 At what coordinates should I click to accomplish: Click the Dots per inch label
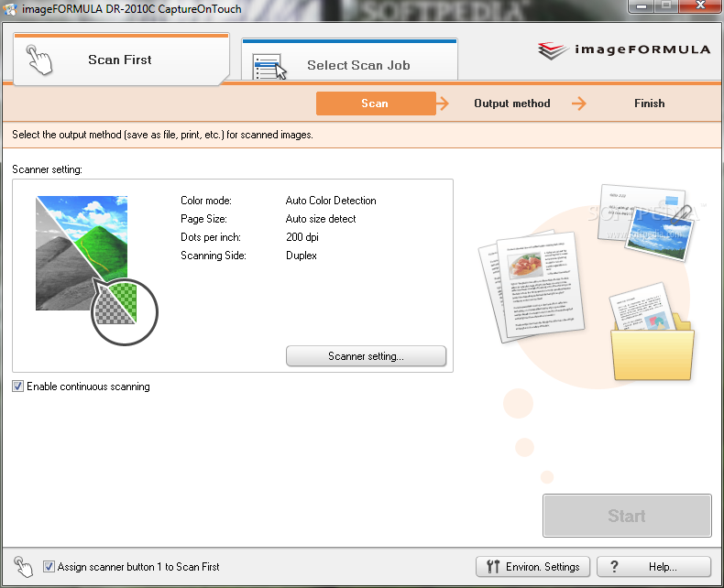tap(211, 237)
